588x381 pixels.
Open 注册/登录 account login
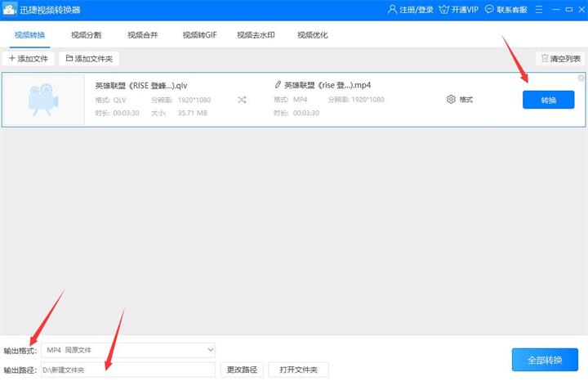pos(410,9)
